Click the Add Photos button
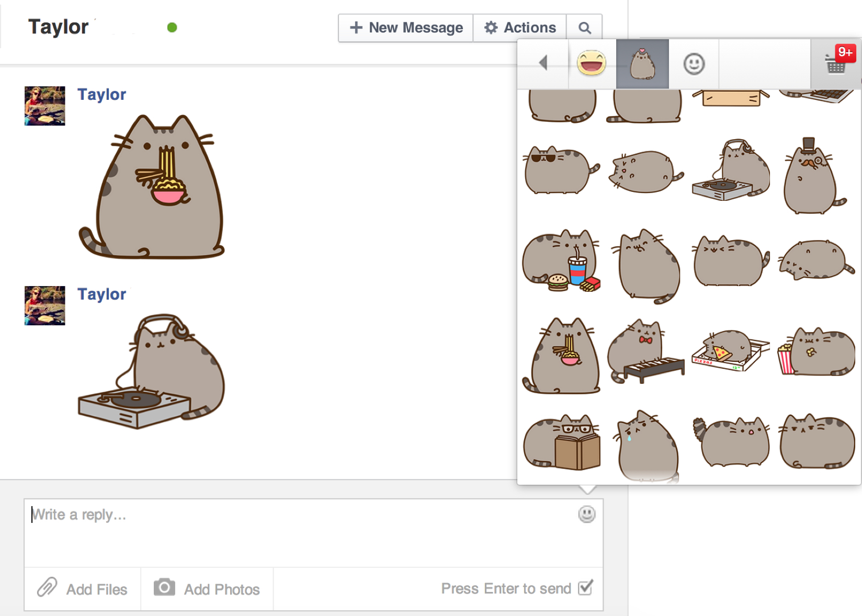 [x=207, y=589]
